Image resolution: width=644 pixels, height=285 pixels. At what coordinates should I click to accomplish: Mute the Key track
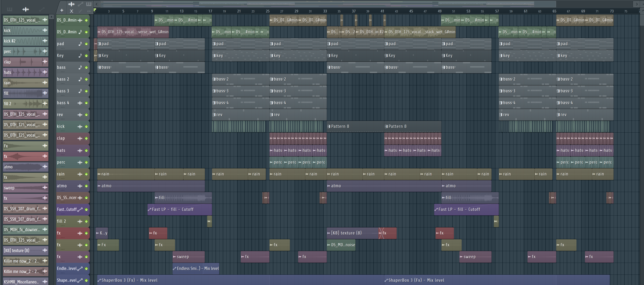point(86,55)
